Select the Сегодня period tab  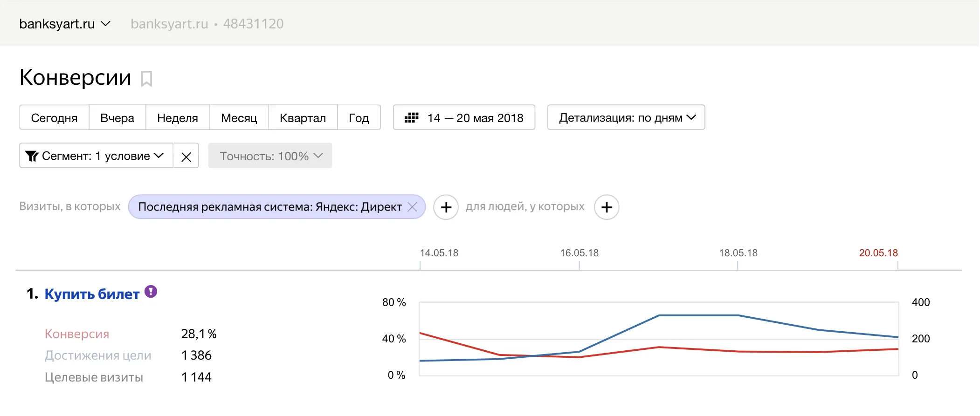coord(54,117)
